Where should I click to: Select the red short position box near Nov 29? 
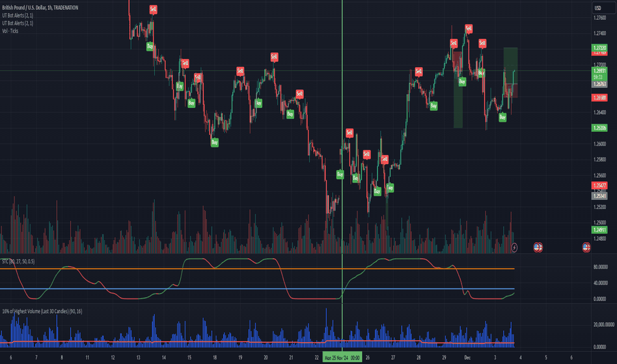[457, 62]
